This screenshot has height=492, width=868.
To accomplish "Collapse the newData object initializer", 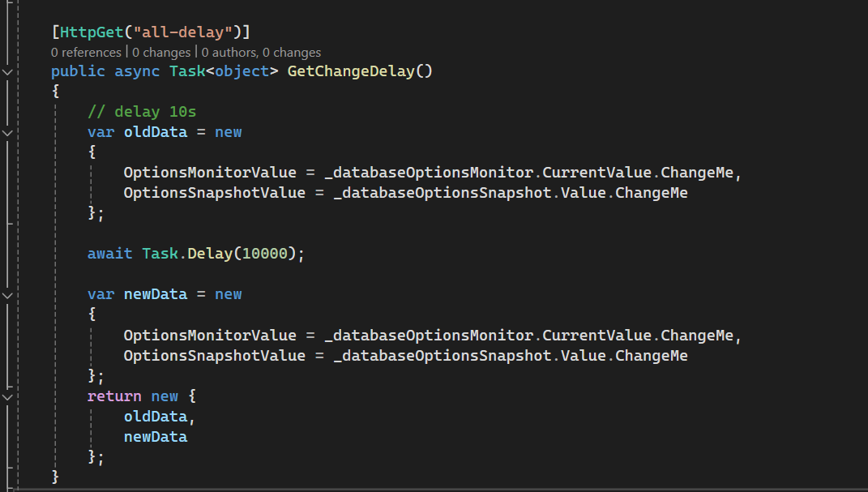I will (8, 295).
